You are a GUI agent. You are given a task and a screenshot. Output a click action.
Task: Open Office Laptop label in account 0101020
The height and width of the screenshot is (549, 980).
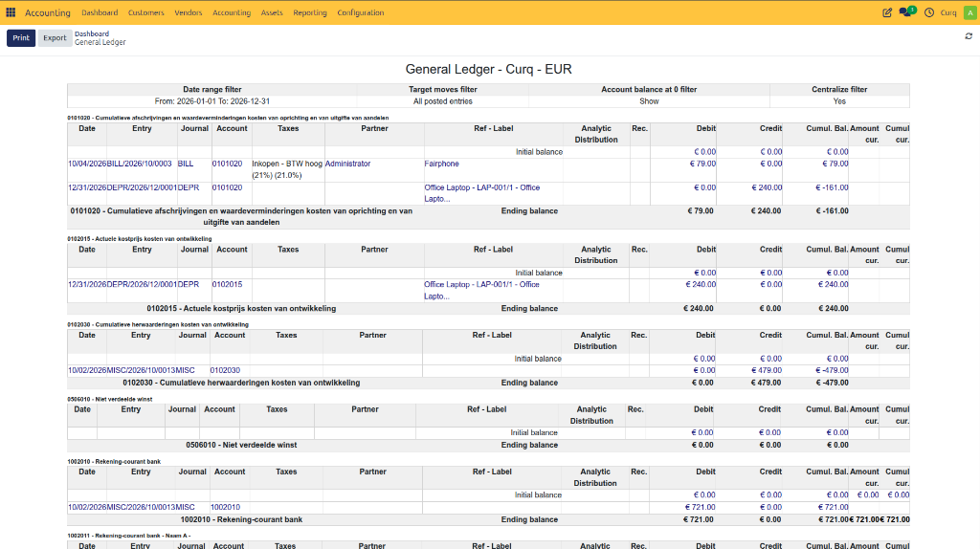click(x=482, y=193)
